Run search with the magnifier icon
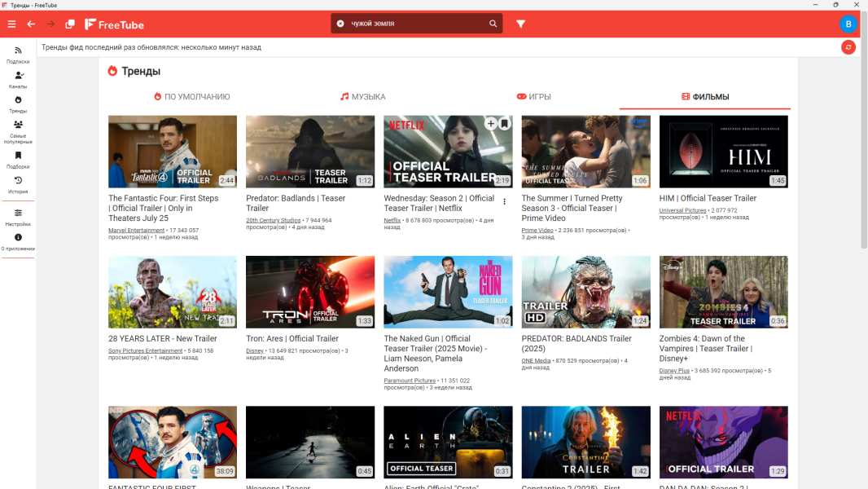Image resolution: width=868 pixels, height=489 pixels. [x=493, y=24]
